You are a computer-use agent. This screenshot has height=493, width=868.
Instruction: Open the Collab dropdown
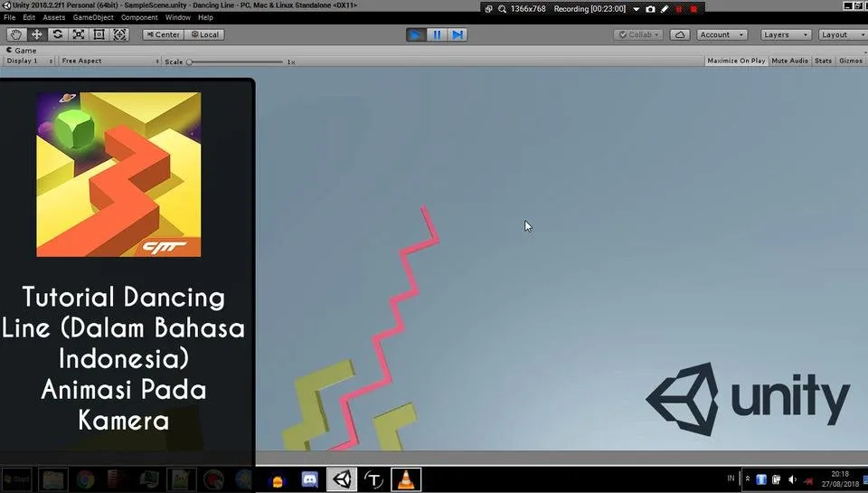coord(638,34)
